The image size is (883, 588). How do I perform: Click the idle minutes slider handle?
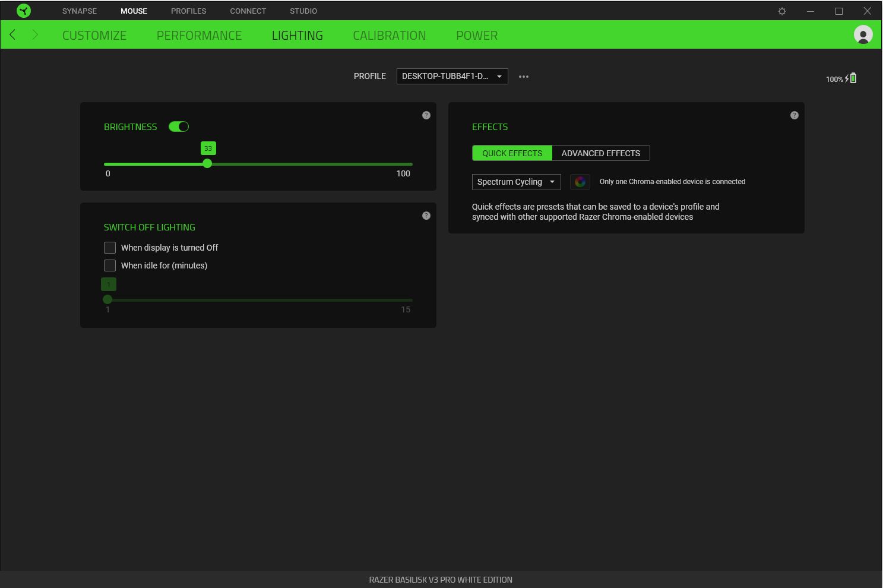pyautogui.click(x=107, y=299)
